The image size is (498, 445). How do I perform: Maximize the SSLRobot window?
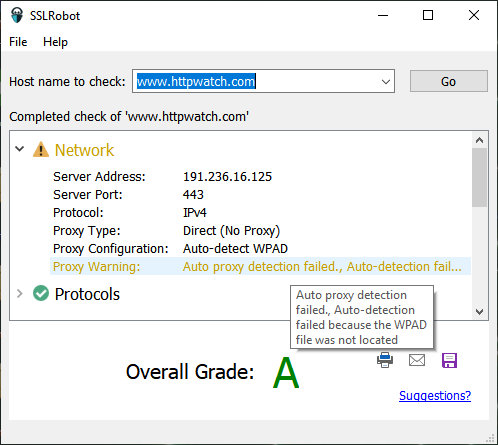(x=428, y=15)
